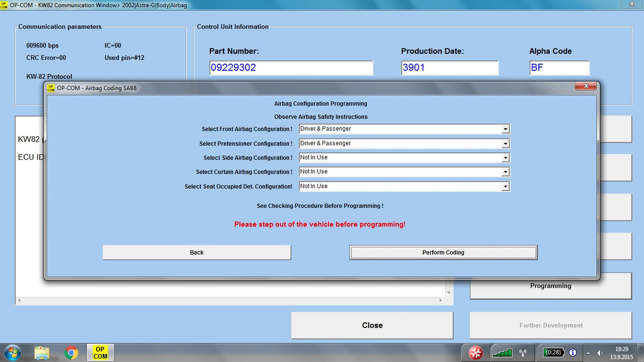Viewport: 644px width, 362px height.
Task: Click the 'IC=00' text
Action: pos(113,46)
